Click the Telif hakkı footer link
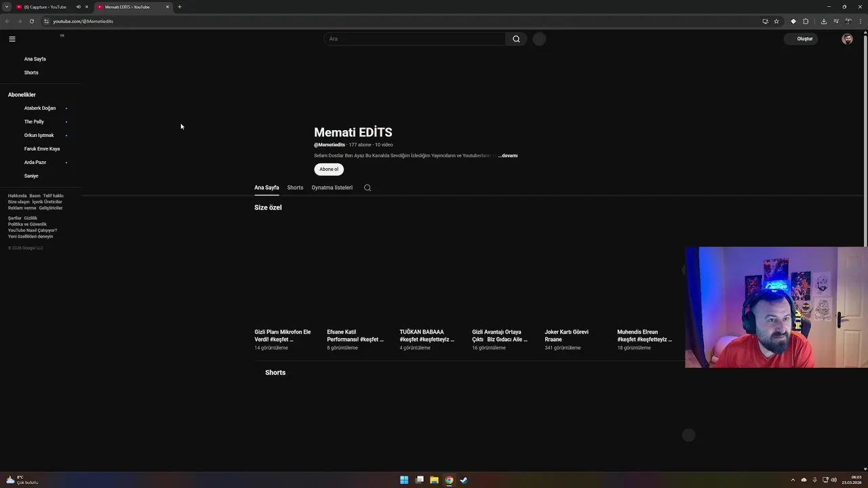Viewport: 868px width, 488px height. (x=53, y=196)
